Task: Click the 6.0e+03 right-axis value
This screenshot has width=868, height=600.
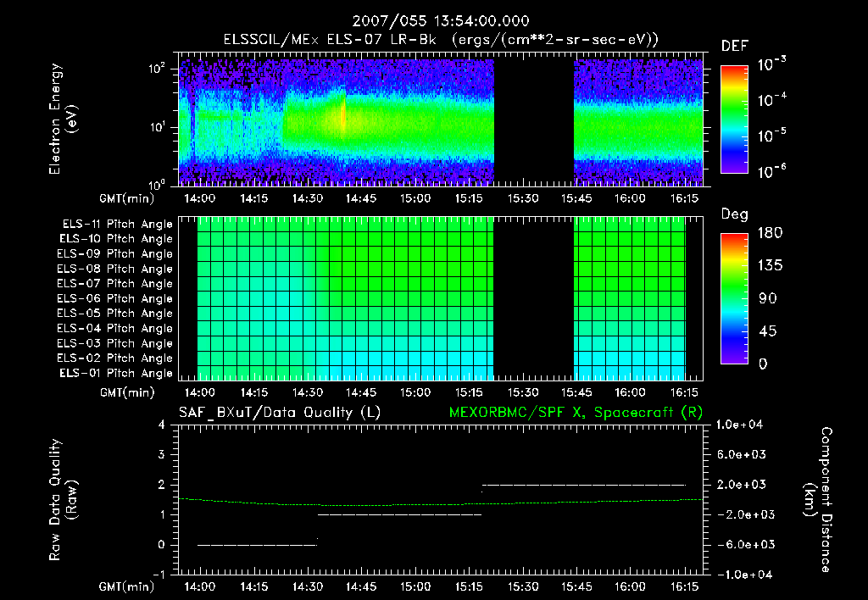Action: tap(742, 455)
